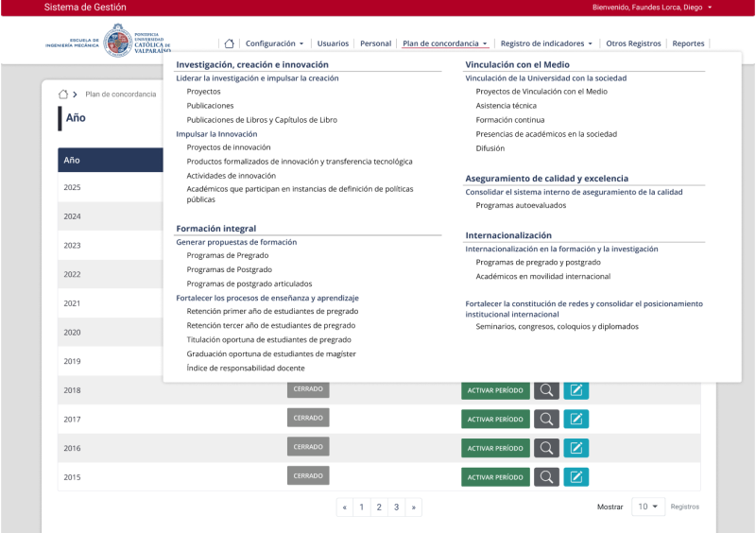Click the previous page « arrow
The width and height of the screenshot is (756, 533).
344,507
